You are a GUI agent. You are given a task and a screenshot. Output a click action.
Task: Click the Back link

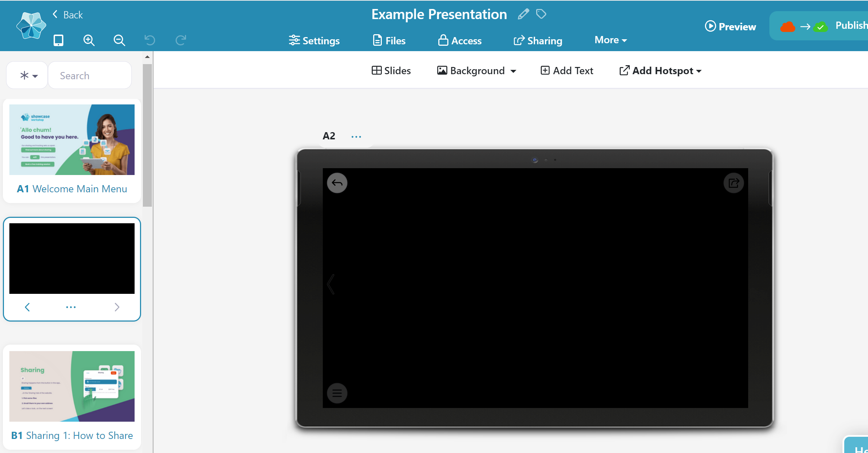pos(68,15)
